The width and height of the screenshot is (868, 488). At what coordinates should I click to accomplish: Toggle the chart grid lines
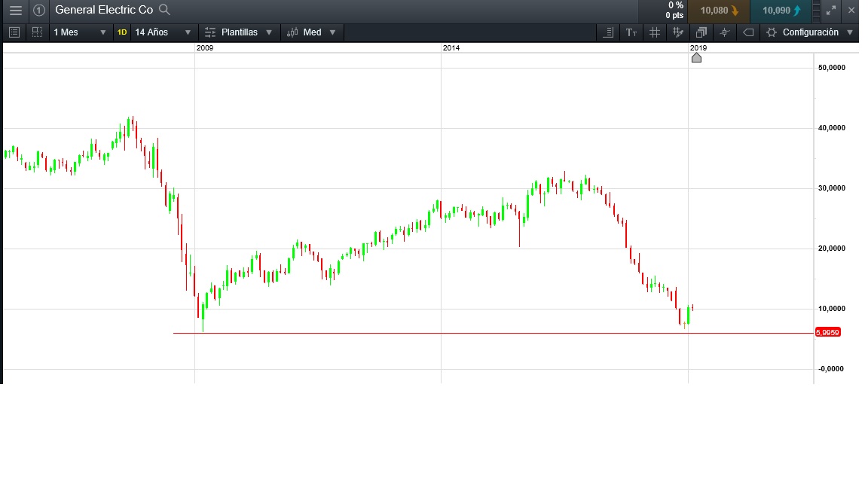654,32
